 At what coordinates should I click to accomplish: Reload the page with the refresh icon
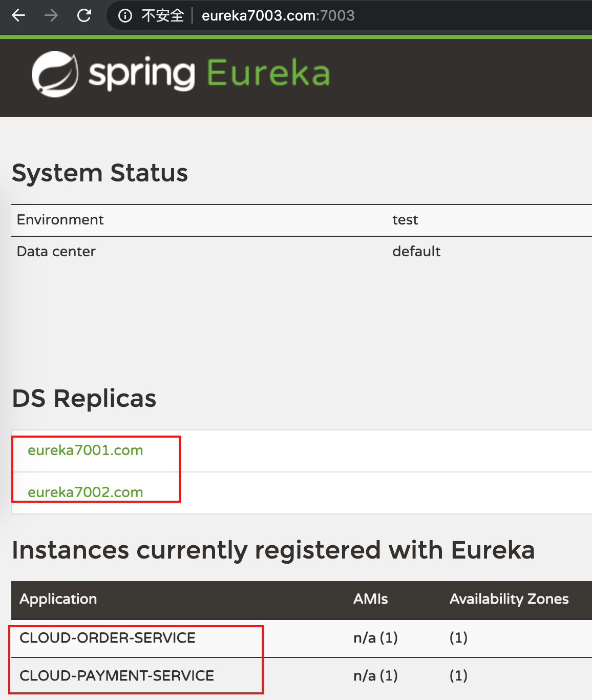pyautogui.click(x=84, y=15)
